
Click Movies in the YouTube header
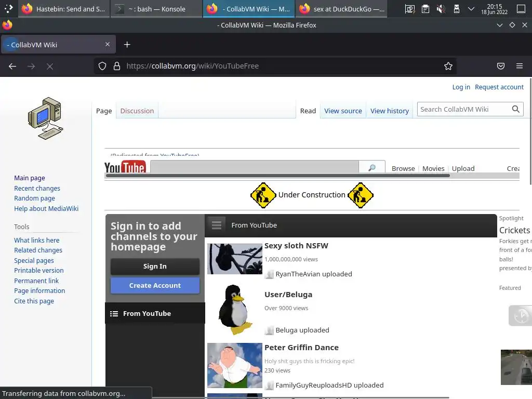[x=433, y=169]
